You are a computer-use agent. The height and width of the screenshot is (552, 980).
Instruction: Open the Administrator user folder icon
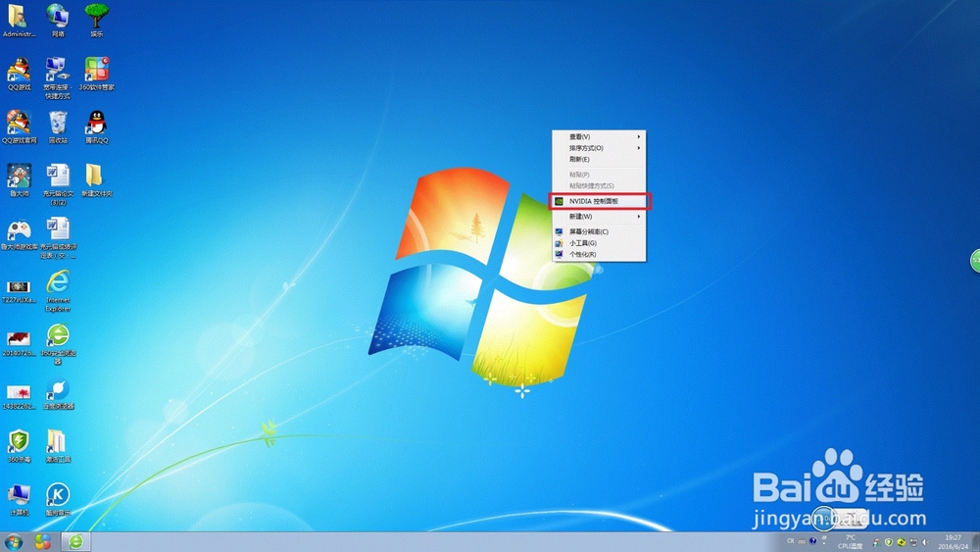[x=19, y=20]
